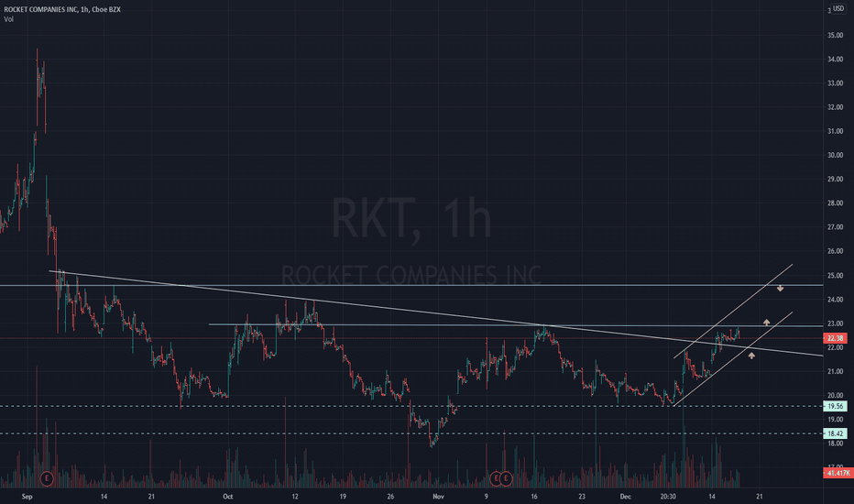This screenshot has height=504, width=854.
Task: Click the 16 date label in November
Action: point(534,497)
